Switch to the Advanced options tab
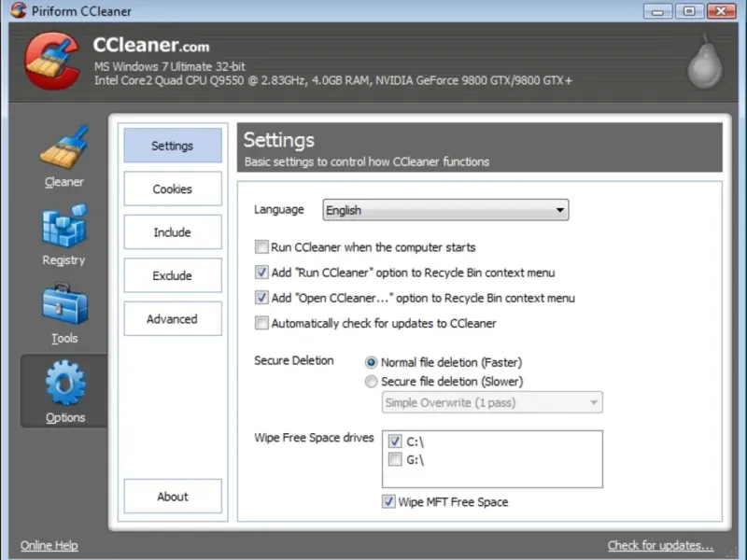Screen dimensions: 747x560 coord(173,318)
